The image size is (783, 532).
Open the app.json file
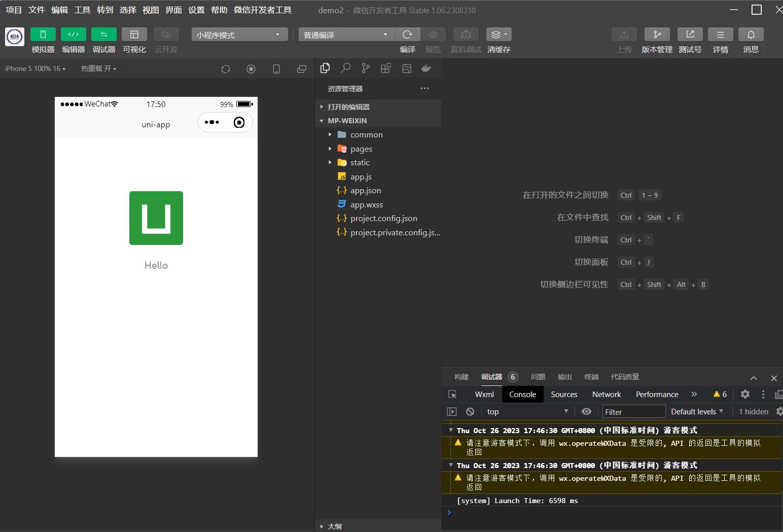point(365,191)
